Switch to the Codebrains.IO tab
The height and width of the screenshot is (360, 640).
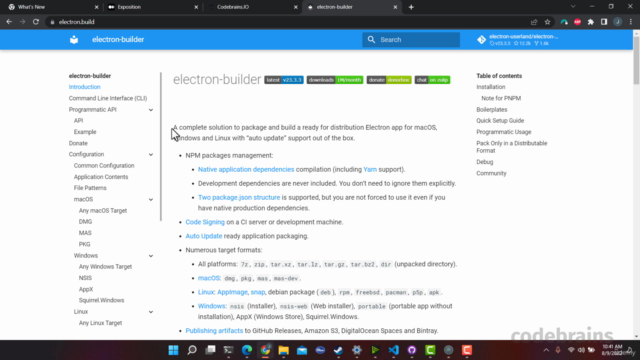click(252, 7)
